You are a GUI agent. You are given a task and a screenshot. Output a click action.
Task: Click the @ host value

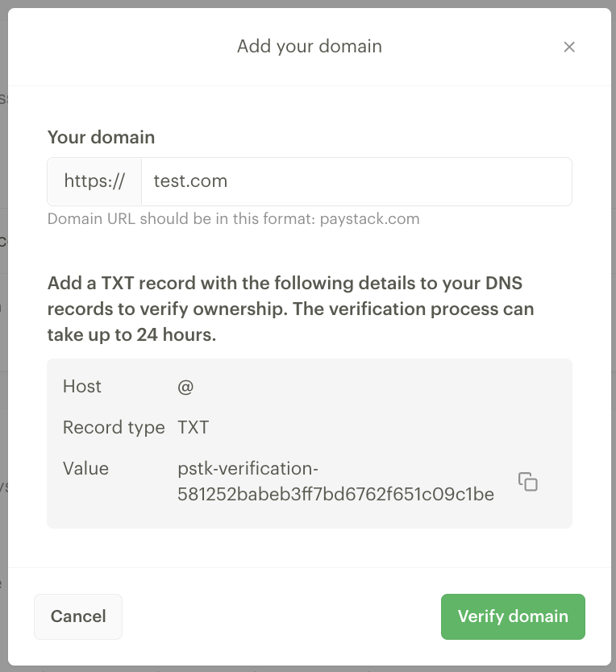(x=185, y=387)
